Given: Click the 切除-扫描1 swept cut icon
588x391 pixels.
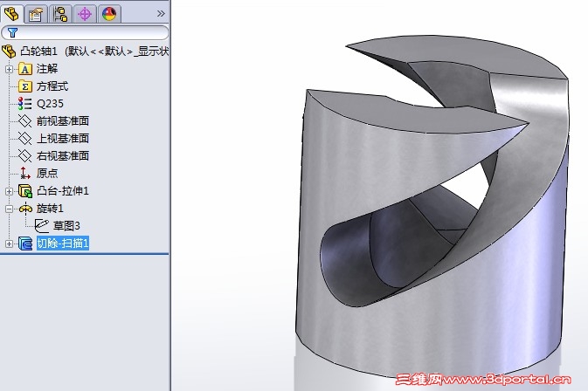Looking at the screenshot, I should tap(25, 244).
